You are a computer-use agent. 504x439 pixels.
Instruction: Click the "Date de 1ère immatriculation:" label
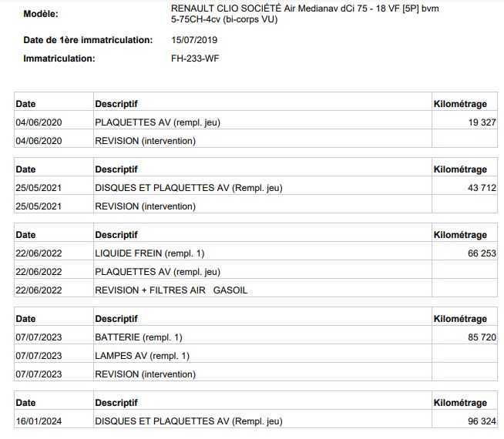(x=88, y=40)
